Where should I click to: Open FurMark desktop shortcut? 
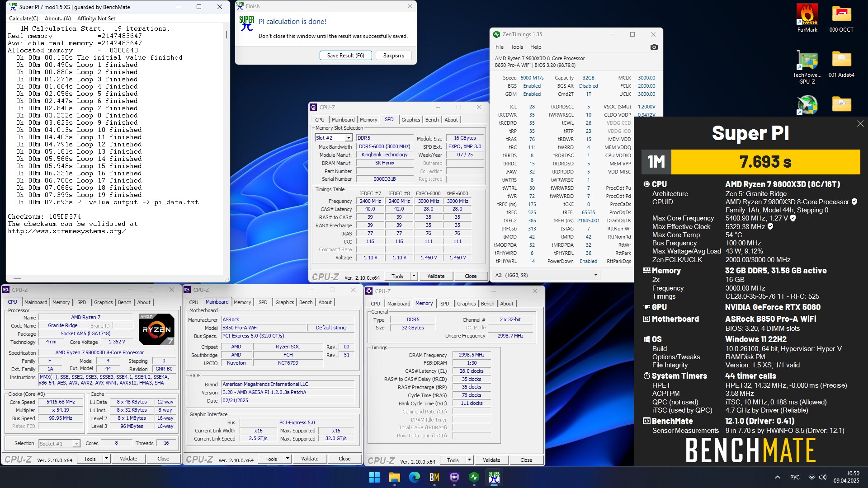click(x=807, y=18)
